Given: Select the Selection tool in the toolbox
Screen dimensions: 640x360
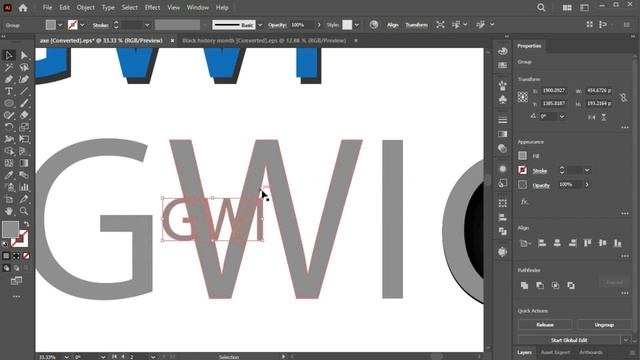Looking at the screenshot, I should point(9,56).
